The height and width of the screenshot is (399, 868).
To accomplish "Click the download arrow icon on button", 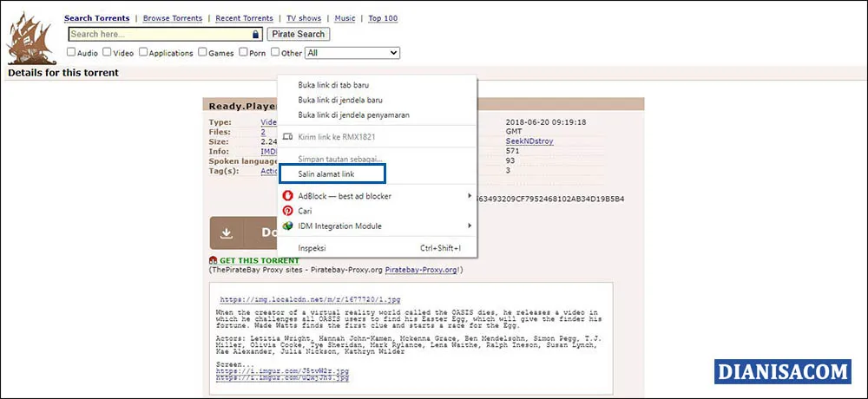I will (226, 233).
